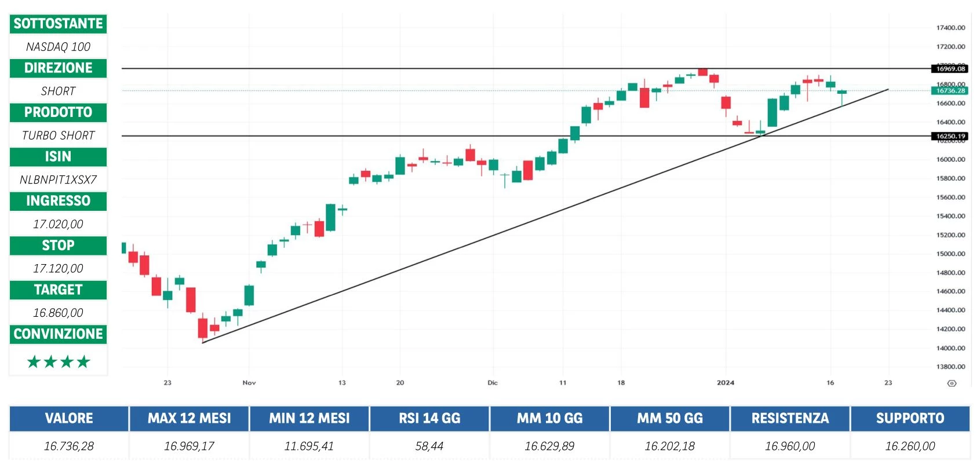Select the SOTTOSTANTE header

point(59,24)
